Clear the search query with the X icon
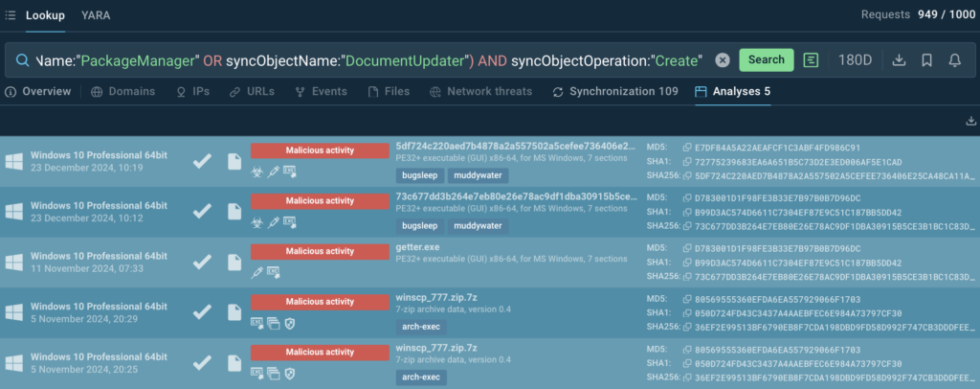This screenshot has width=980, height=389. [x=723, y=60]
